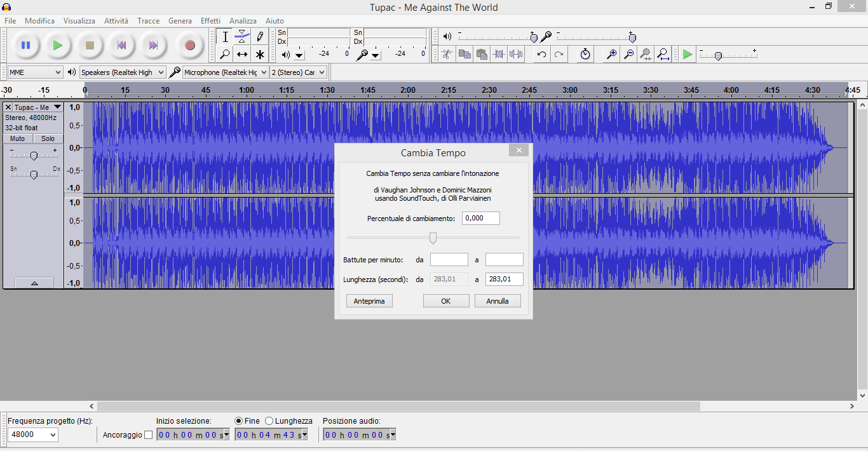The width and height of the screenshot is (868, 451).
Task: Open the Microphone input device dropdown
Action: coord(226,72)
